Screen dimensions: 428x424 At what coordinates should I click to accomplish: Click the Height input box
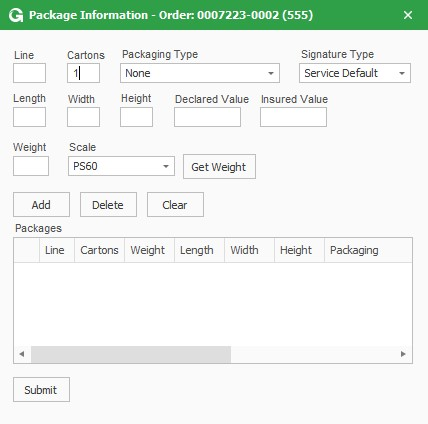[x=136, y=117]
